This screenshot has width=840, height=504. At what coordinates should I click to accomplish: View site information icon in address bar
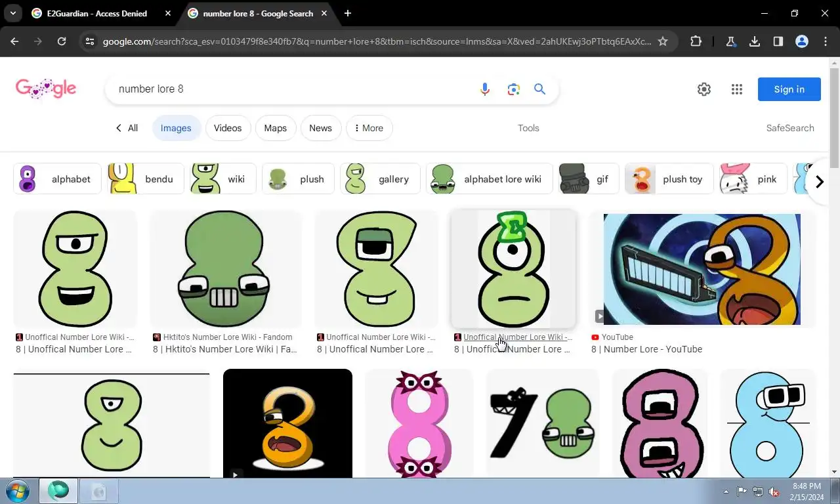[90, 41]
